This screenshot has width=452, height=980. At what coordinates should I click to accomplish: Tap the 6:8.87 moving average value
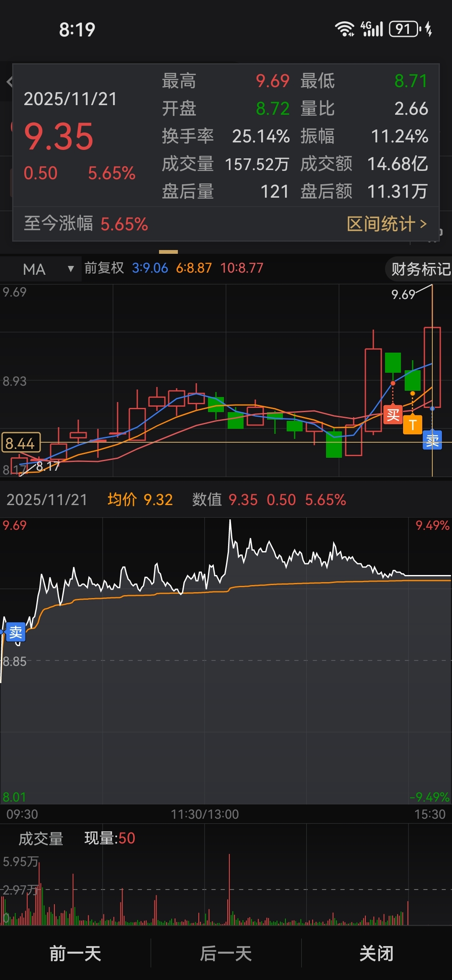(194, 268)
